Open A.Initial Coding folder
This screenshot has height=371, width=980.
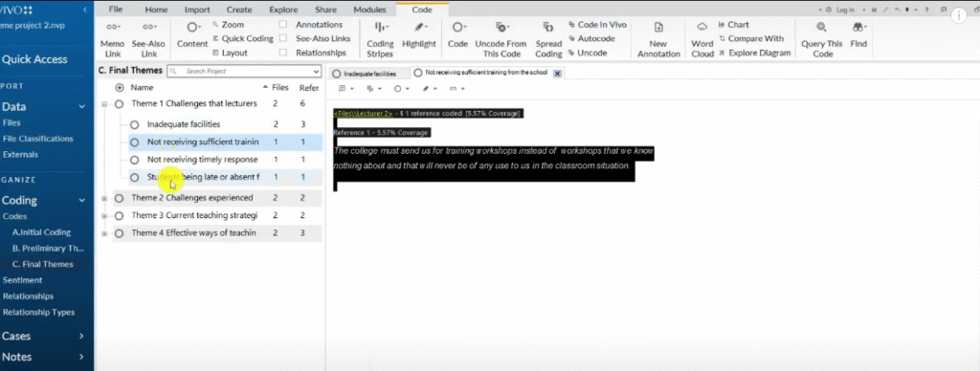[x=41, y=232]
